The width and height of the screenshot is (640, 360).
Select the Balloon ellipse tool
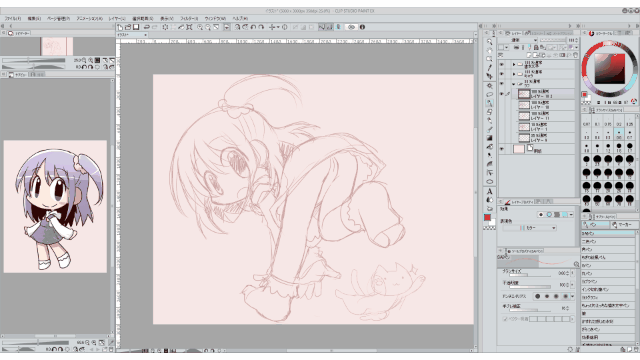coord(489,182)
